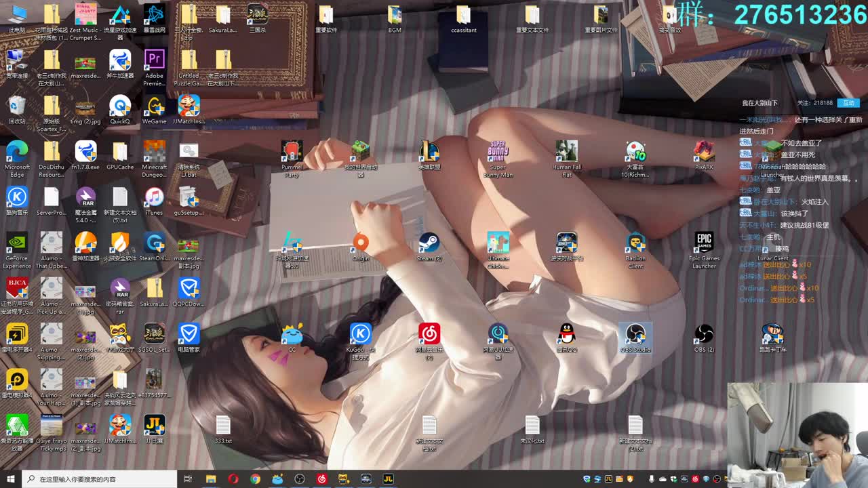The height and width of the screenshot is (488, 868).
Task: Open the Badlion Client shortcut
Action: pos(635,251)
